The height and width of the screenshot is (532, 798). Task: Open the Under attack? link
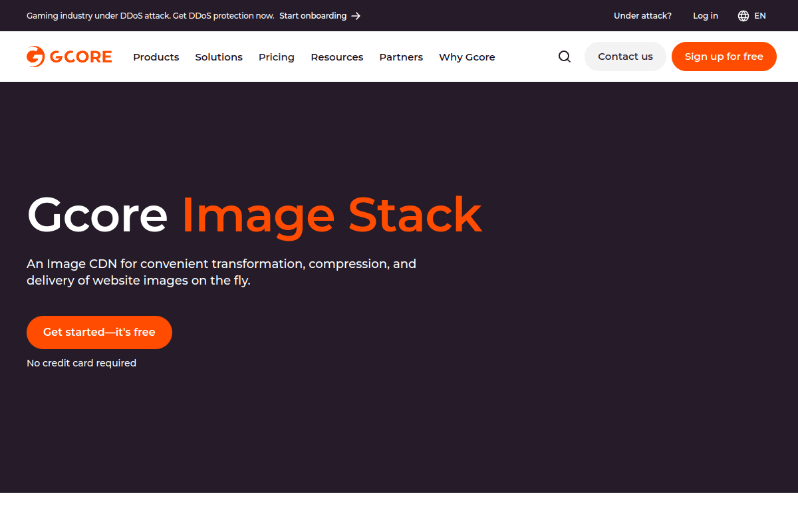[642, 16]
